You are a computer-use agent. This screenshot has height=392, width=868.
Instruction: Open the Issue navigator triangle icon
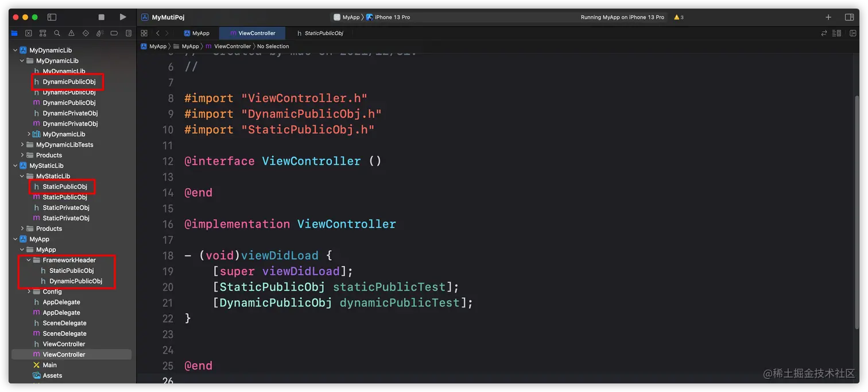click(71, 33)
